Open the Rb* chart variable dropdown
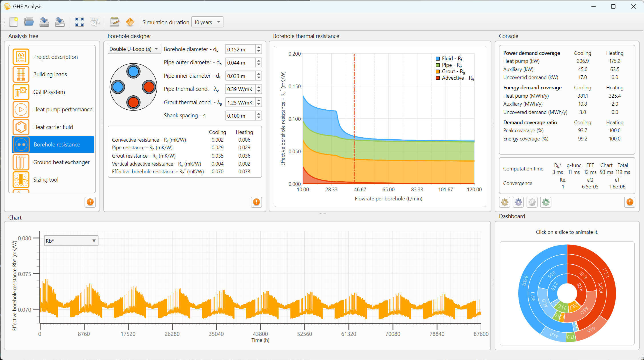 [71, 241]
